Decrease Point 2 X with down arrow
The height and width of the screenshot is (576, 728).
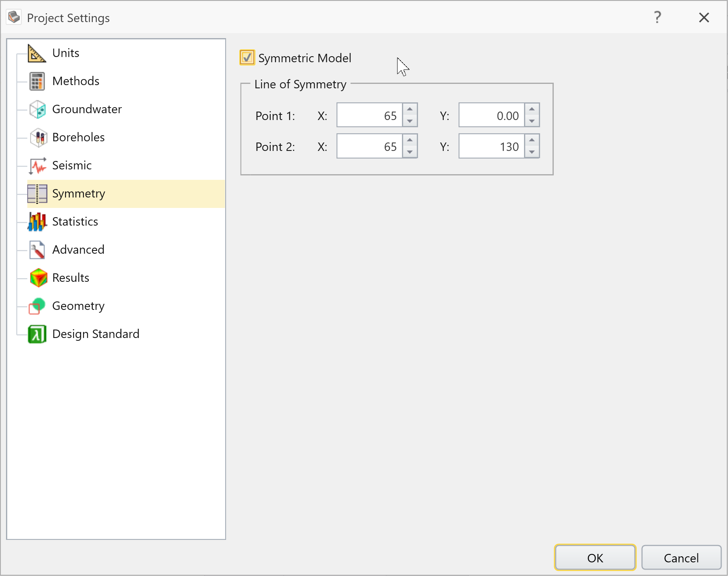(410, 152)
